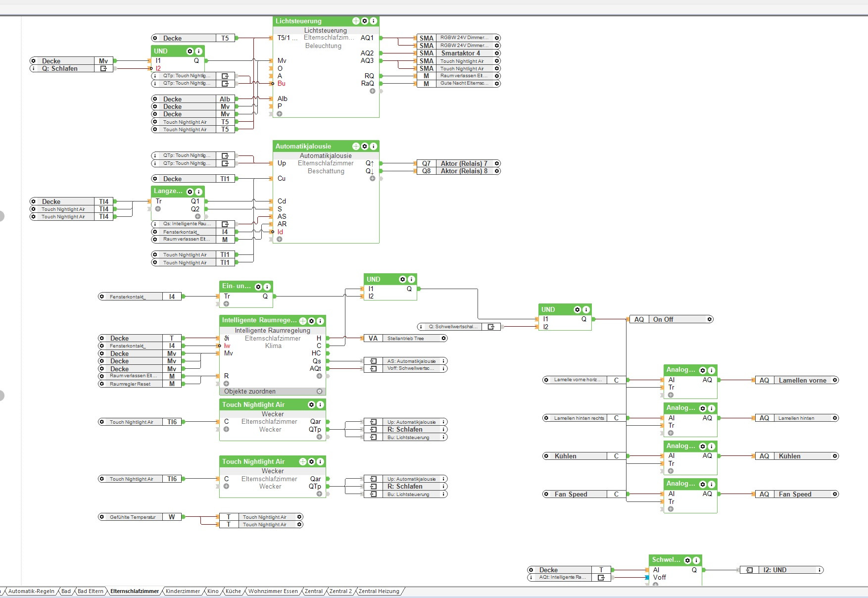The image size is (868, 598).
Task: Click the gear on Smartaktor 4 output
Action: 497,53
